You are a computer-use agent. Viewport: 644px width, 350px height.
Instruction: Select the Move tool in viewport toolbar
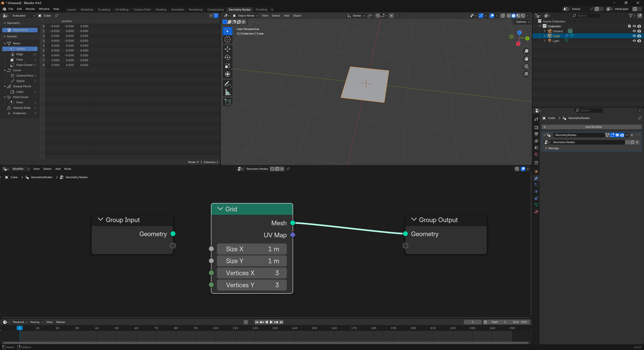click(228, 49)
